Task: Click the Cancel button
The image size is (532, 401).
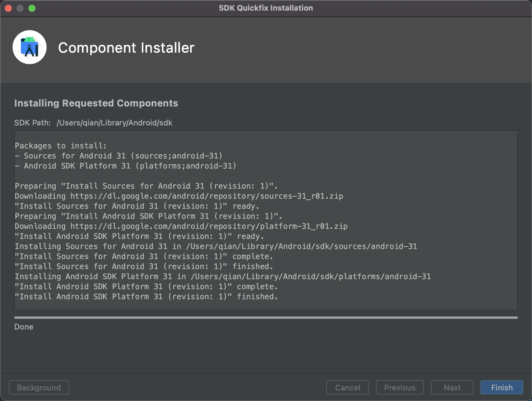Action: pyautogui.click(x=347, y=387)
